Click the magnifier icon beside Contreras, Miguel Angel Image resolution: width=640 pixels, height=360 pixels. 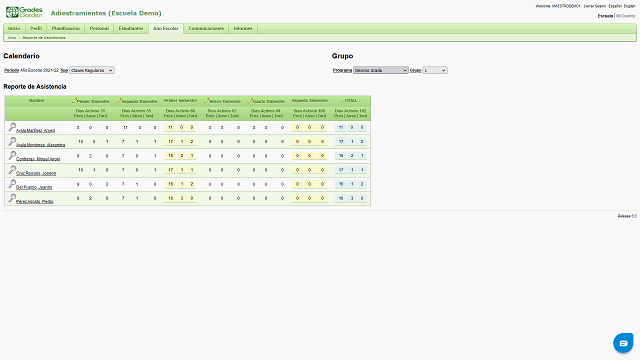12,156
